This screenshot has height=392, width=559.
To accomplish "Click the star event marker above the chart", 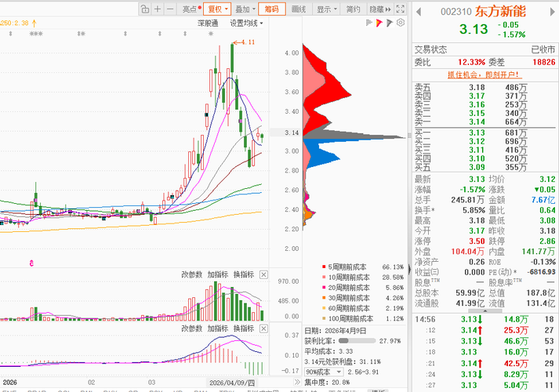I will [211, 34].
